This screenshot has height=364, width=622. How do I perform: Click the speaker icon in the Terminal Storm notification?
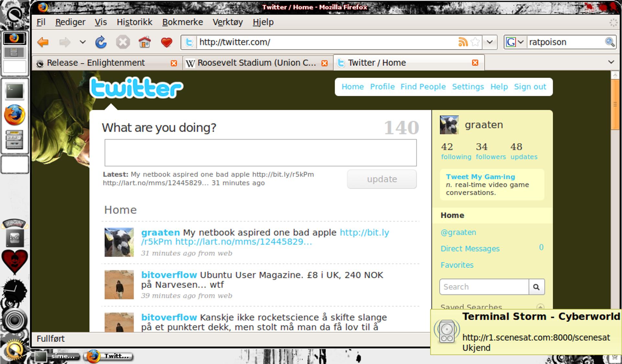point(447,331)
